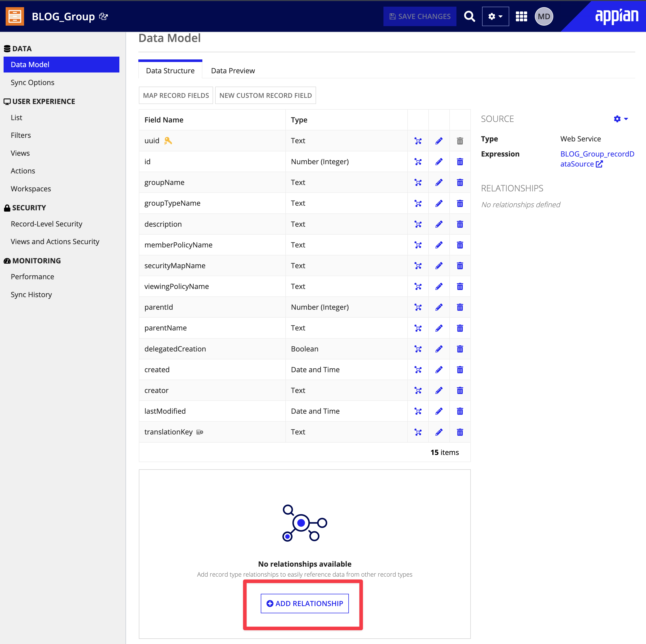
Task: Click the MAP RECORD FIELDS button
Action: pyautogui.click(x=176, y=96)
